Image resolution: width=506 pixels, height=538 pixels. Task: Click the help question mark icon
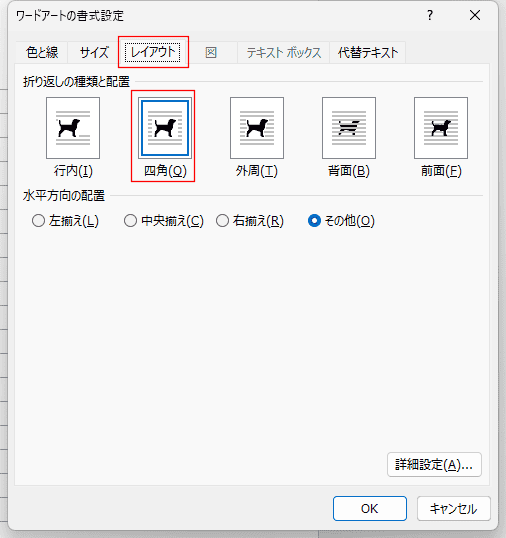click(430, 15)
